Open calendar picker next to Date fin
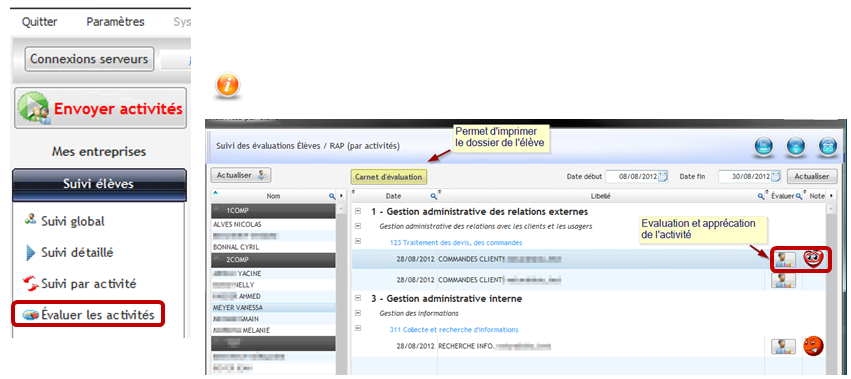851x379 pixels. coord(776,176)
